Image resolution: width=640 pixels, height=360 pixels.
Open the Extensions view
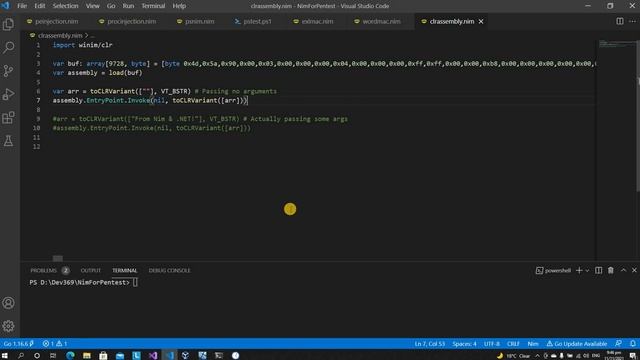click(x=8, y=118)
